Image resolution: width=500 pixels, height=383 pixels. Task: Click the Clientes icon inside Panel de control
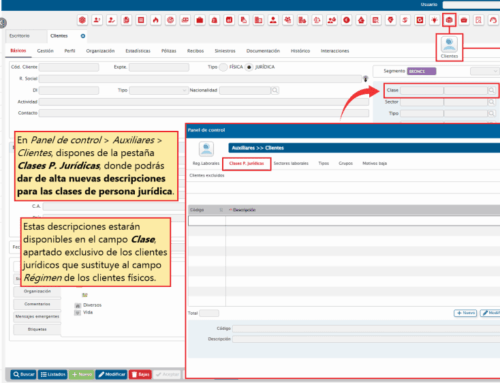(206, 149)
